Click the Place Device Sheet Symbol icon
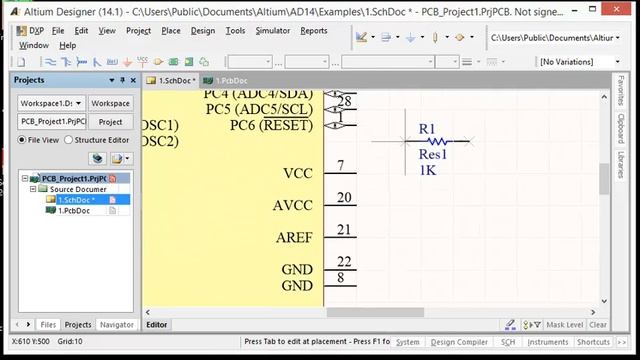 pos(204,62)
